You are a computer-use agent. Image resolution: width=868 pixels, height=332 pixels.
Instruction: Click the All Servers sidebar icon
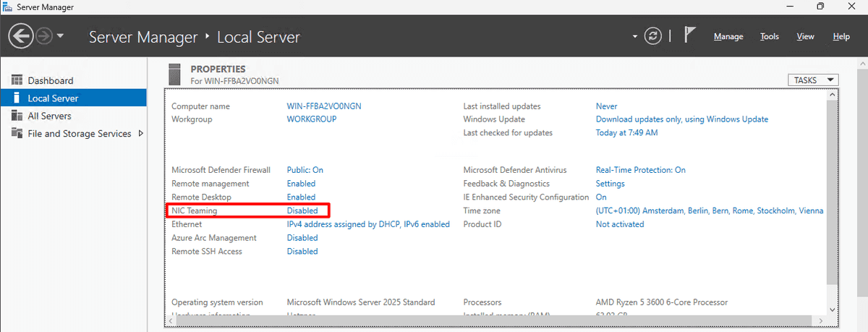click(x=15, y=116)
